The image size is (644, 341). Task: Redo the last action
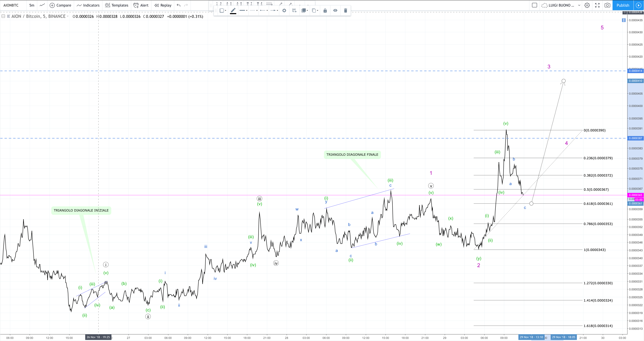(x=186, y=5)
